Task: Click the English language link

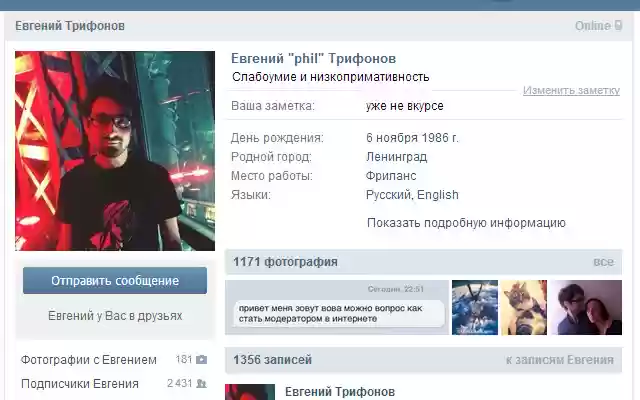Action: [x=438, y=195]
